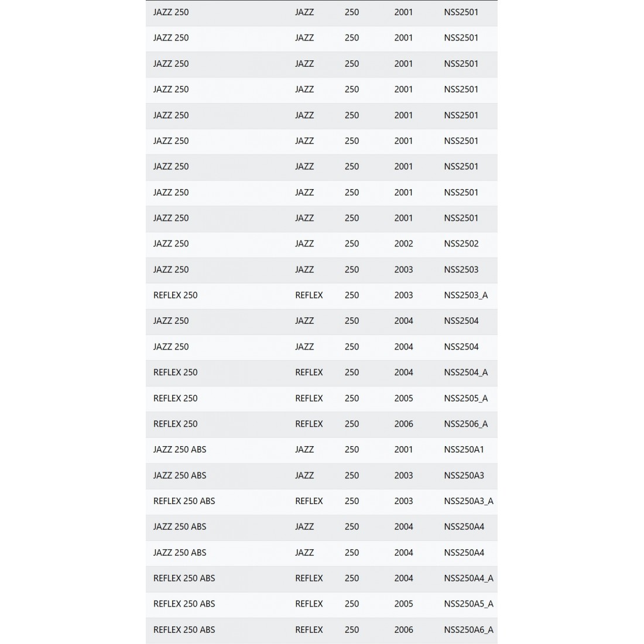The height and width of the screenshot is (644, 644).
Task: Click year 2006 in the NSS250A6_A row
Action: (x=403, y=630)
